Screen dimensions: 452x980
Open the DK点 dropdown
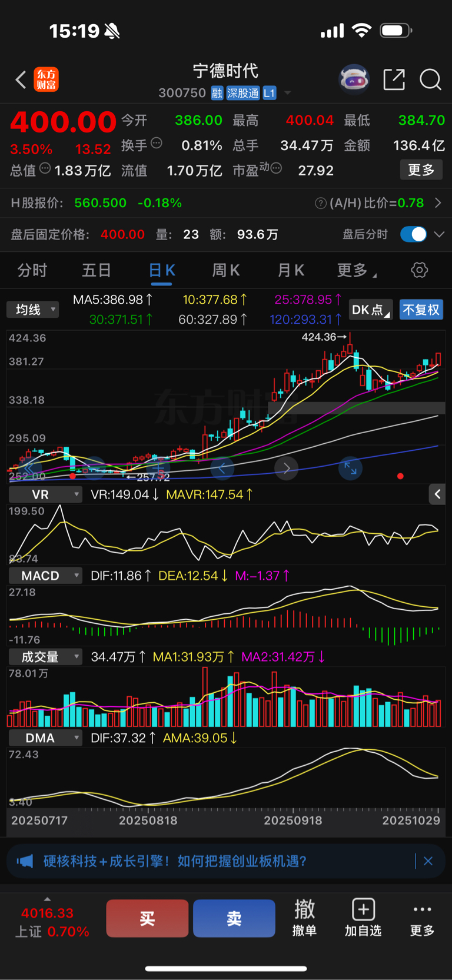tap(371, 310)
